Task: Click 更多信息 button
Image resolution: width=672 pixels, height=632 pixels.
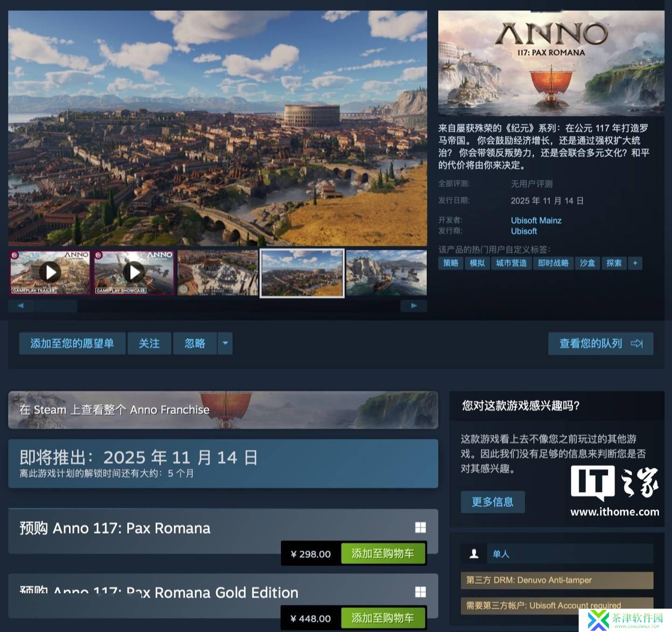Action: (x=493, y=502)
